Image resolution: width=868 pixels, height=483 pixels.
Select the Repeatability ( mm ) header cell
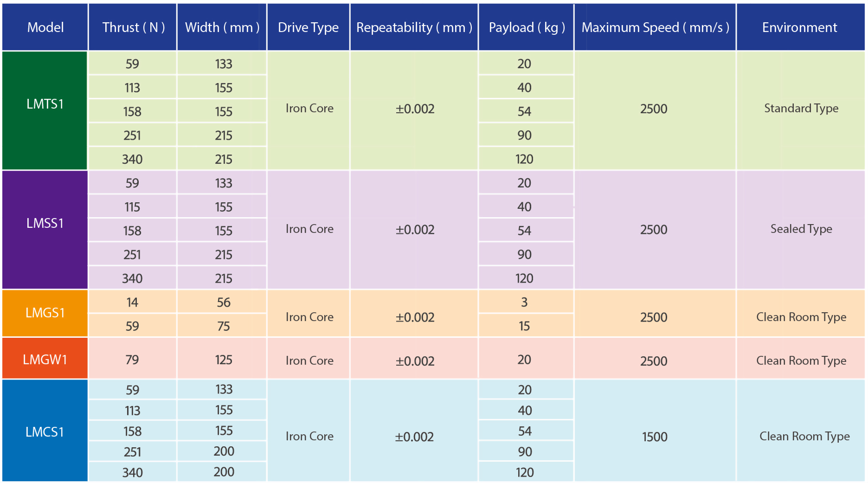click(x=414, y=27)
